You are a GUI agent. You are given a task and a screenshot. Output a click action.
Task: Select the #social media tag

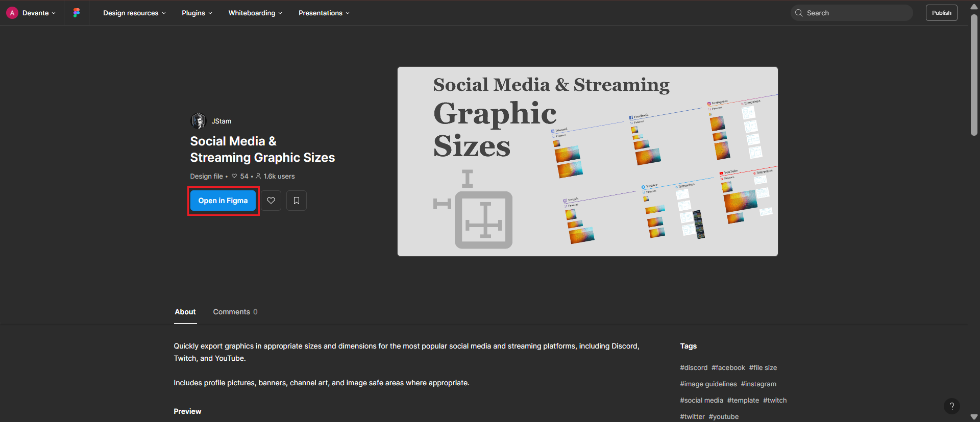[701, 400]
